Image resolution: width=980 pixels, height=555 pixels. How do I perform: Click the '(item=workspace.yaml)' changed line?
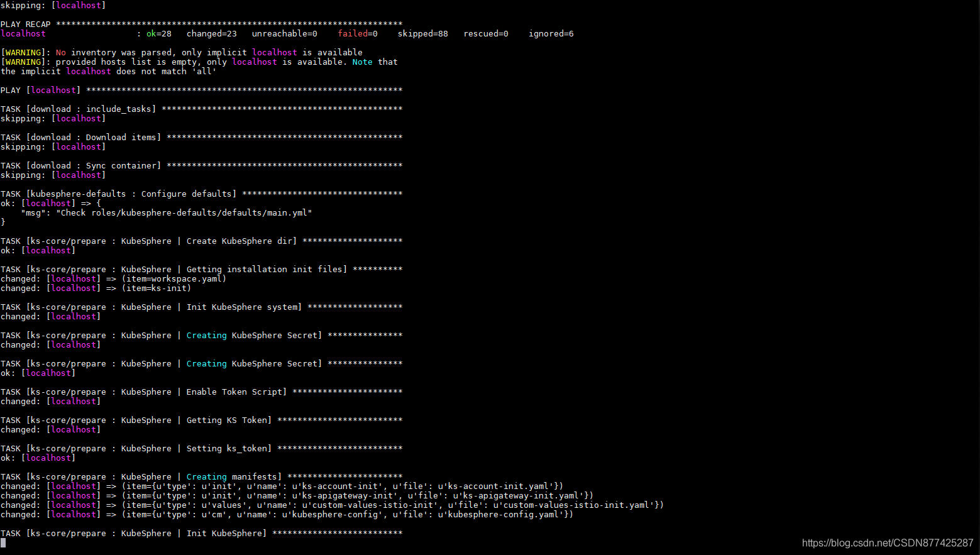[x=114, y=279]
